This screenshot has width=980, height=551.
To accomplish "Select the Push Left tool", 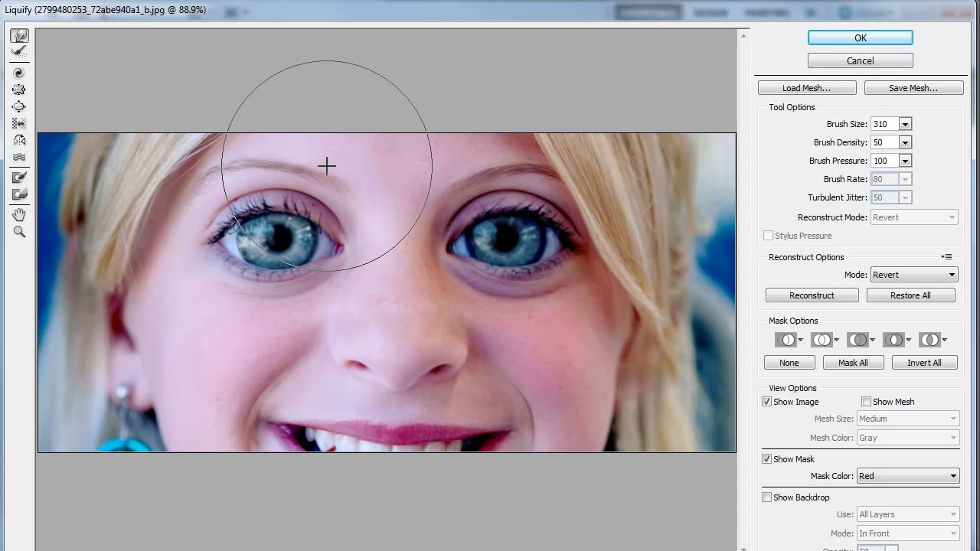I will pos(20,123).
